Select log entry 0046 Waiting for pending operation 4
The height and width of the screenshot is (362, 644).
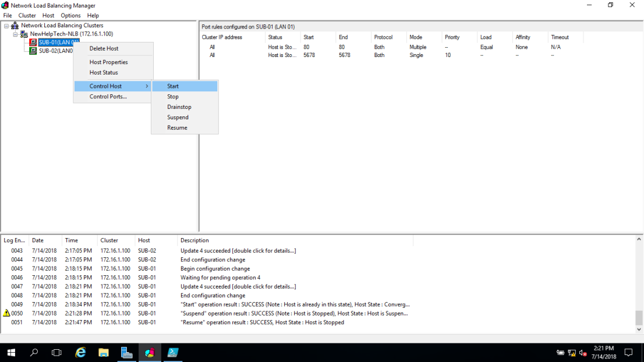point(207,278)
